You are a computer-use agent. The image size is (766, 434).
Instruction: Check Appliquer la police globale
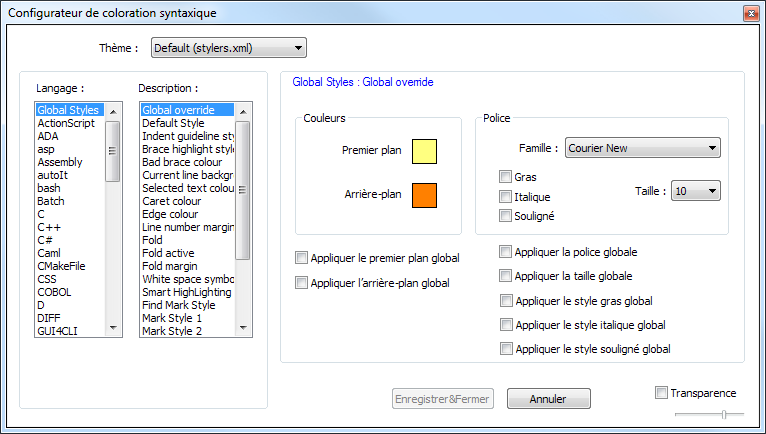(x=506, y=252)
